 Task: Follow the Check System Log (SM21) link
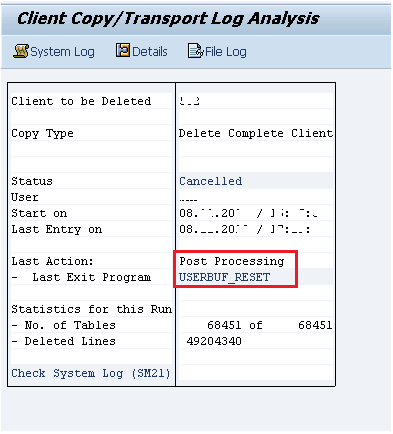click(91, 373)
